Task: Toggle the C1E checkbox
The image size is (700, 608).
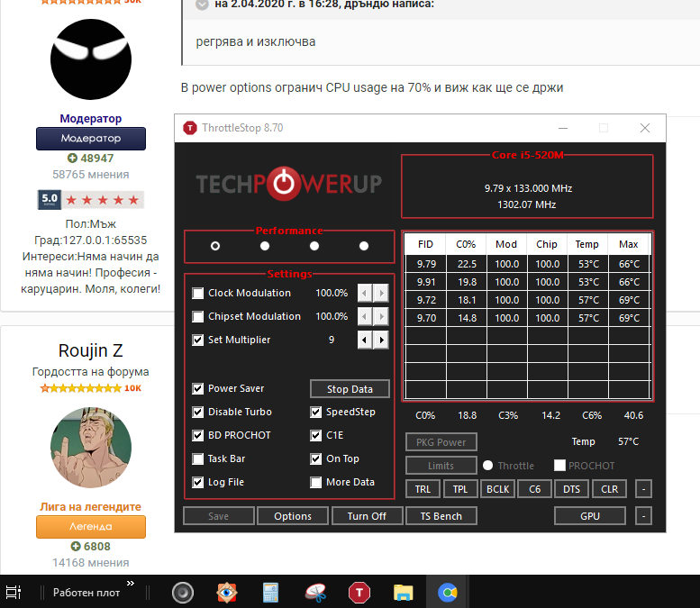Action: (315, 435)
